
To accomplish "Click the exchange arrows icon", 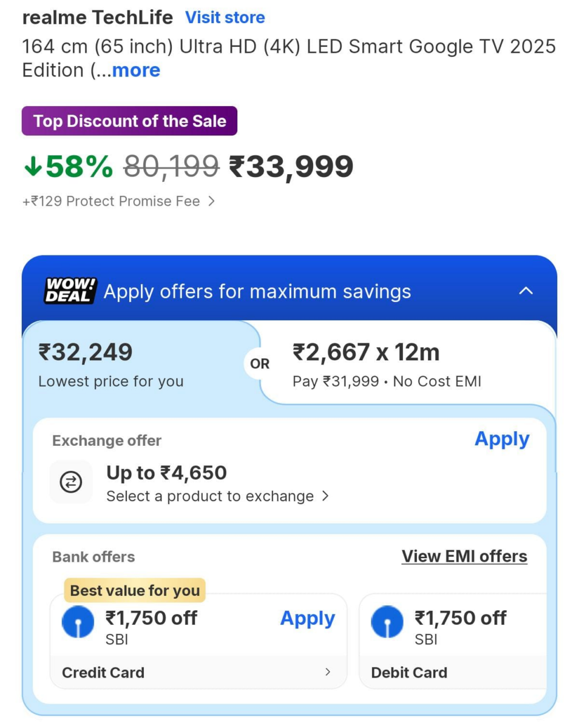I will tap(71, 482).
